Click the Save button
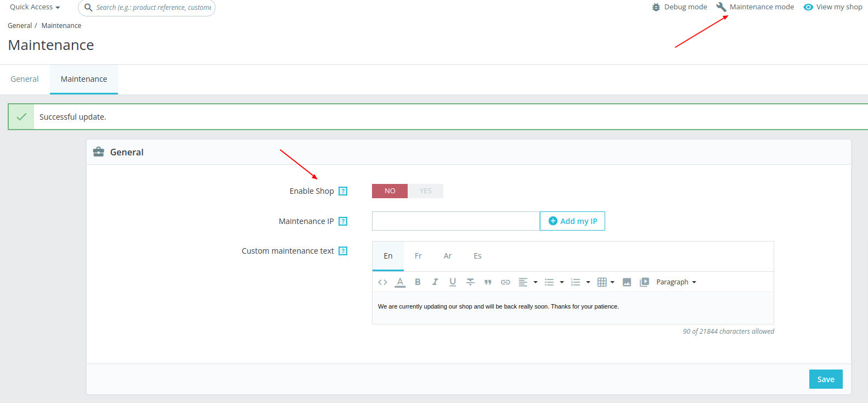Image resolution: width=868 pixels, height=403 pixels. click(826, 379)
